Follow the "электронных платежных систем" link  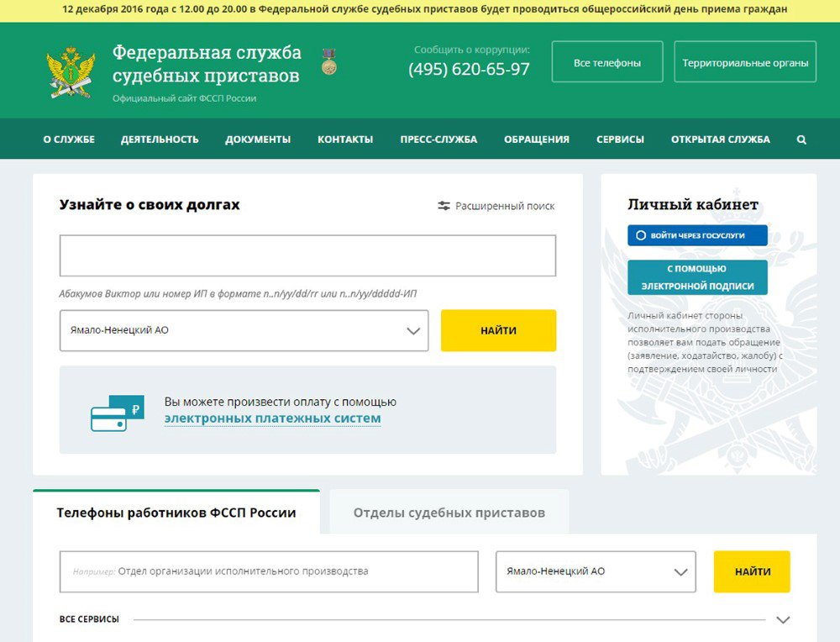[272, 418]
